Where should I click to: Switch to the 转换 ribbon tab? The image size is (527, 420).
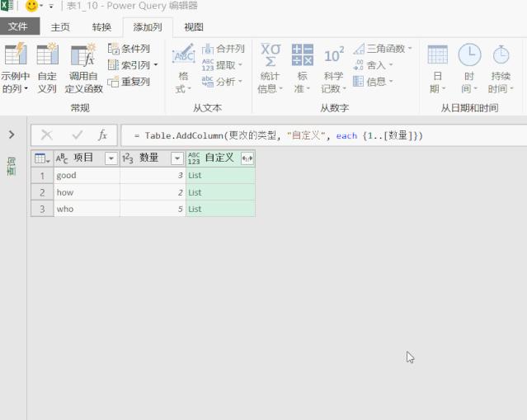pyautogui.click(x=101, y=27)
